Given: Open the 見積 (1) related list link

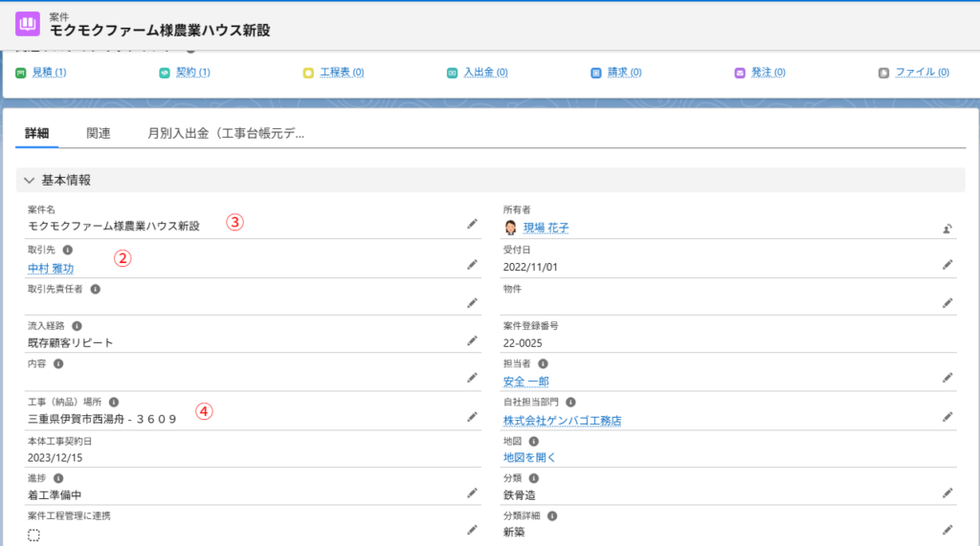Looking at the screenshot, I should tap(49, 73).
